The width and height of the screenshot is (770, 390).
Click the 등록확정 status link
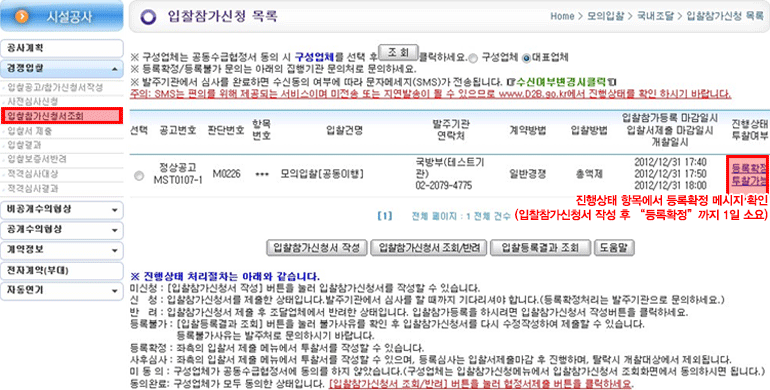pyautogui.click(x=748, y=168)
